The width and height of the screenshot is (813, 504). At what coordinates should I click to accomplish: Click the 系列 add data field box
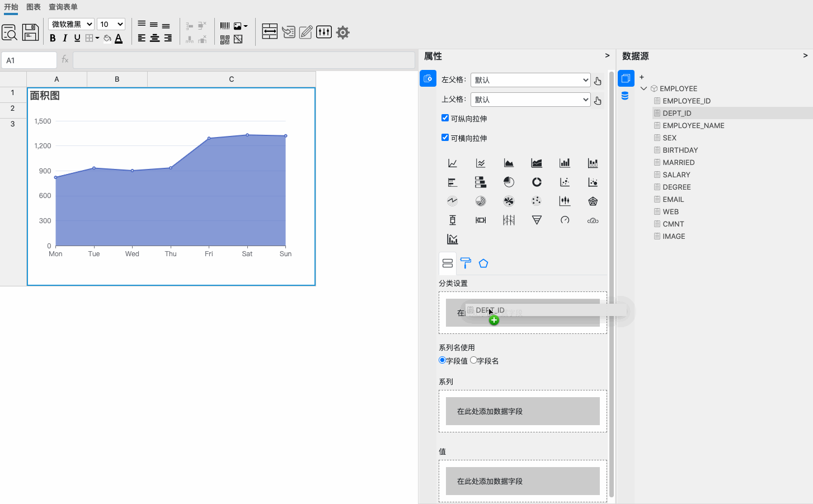523,411
